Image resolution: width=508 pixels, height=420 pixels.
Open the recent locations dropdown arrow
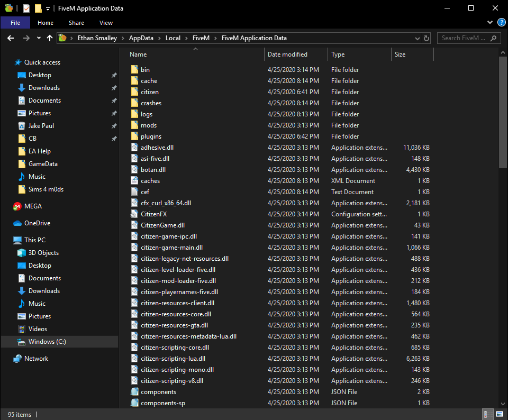[x=39, y=38]
